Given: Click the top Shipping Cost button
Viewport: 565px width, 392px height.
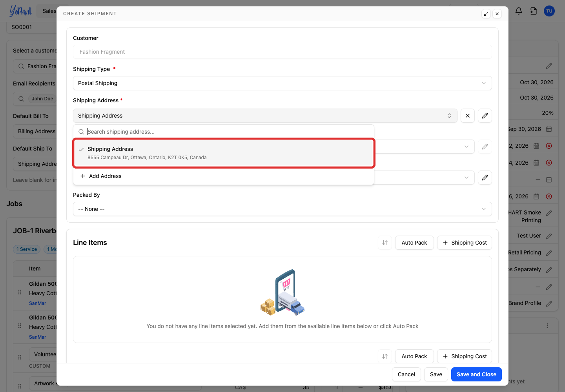Looking at the screenshot, I should point(465,243).
